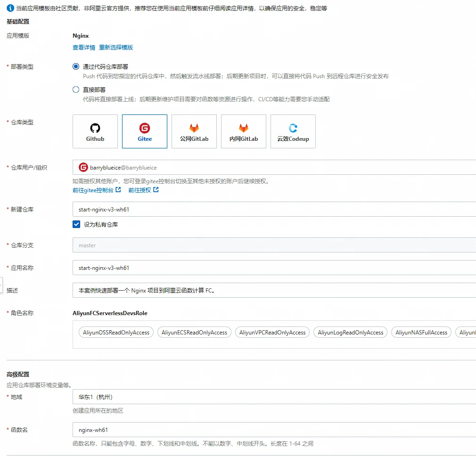
Task: Select 通过代码仓库部署 radio option
Action: coord(76,66)
